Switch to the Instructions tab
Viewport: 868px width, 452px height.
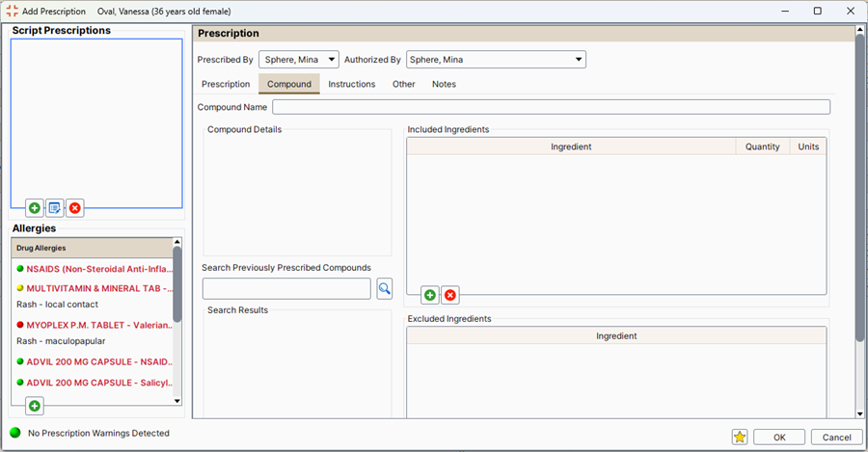tap(351, 84)
